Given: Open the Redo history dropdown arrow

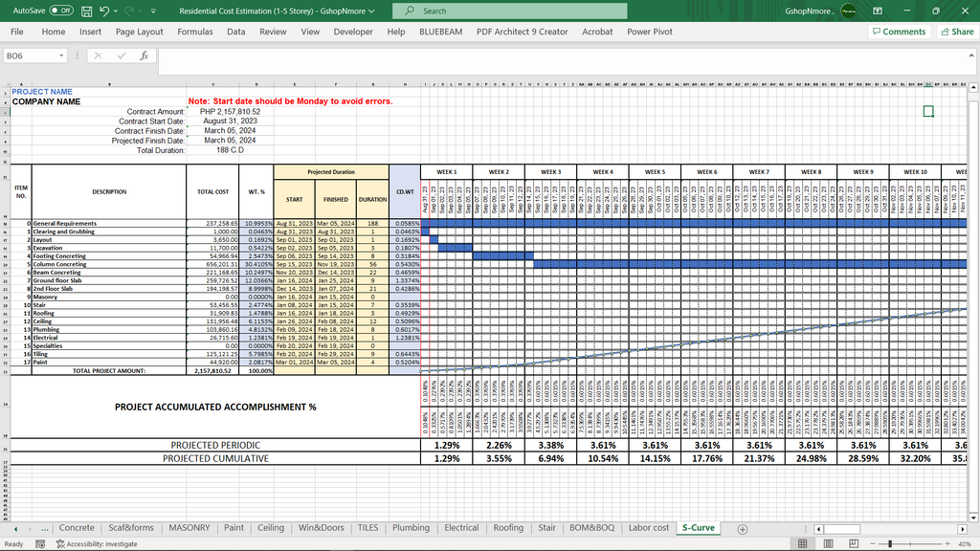Looking at the screenshot, I should pyautogui.click(x=141, y=11).
